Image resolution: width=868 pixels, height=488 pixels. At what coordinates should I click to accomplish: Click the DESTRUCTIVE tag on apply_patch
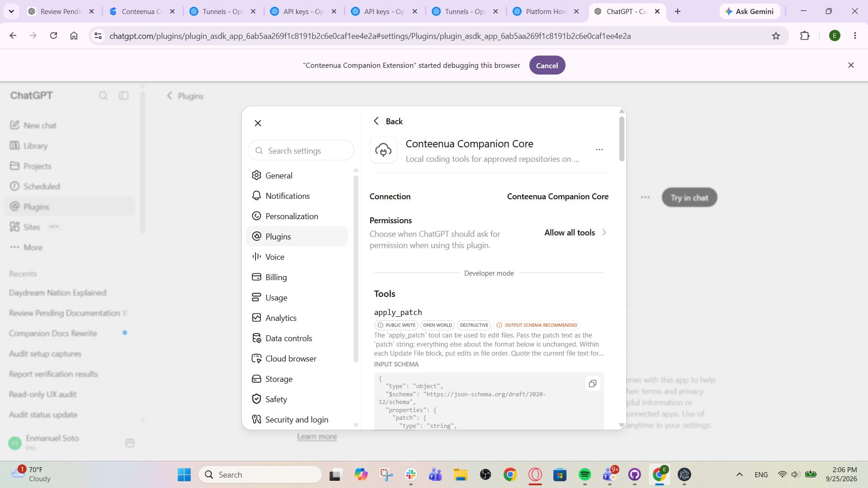(x=474, y=325)
